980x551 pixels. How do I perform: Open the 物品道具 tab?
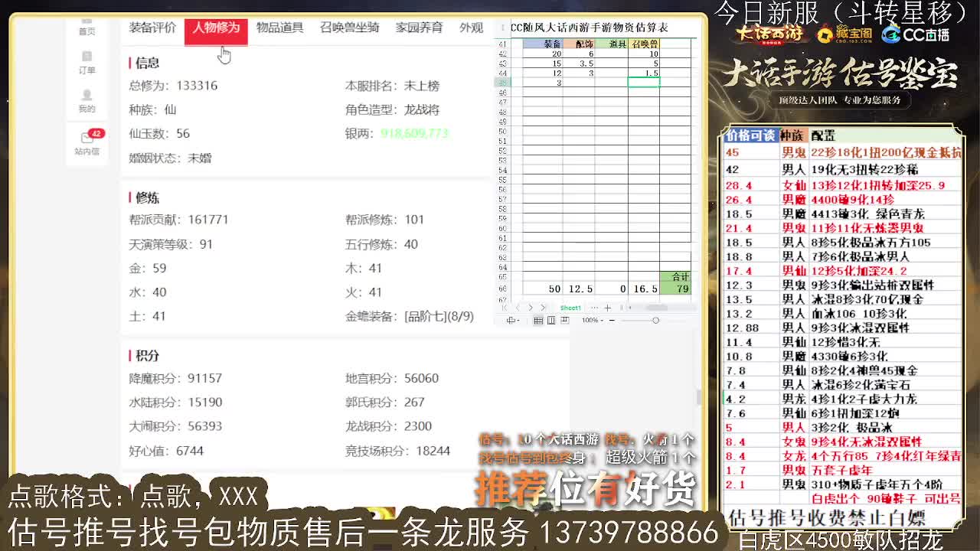279,28
